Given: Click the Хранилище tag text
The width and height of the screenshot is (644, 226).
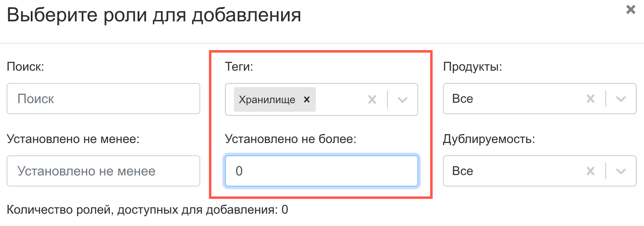Looking at the screenshot, I should click(267, 99).
